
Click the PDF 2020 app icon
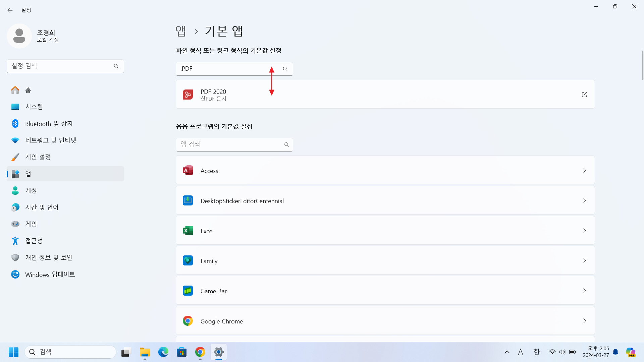pyautogui.click(x=188, y=95)
